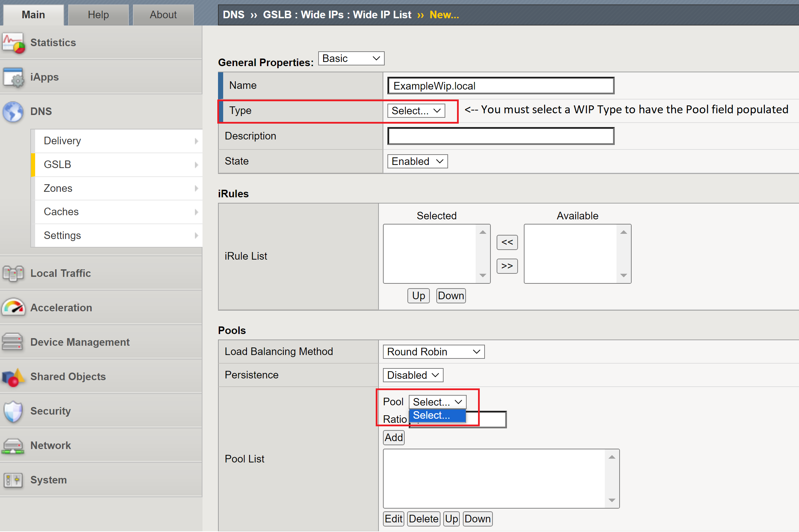Change the Load Balancing Method from Round Robin
Viewport: 799px width, 532px height.
pyautogui.click(x=433, y=352)
